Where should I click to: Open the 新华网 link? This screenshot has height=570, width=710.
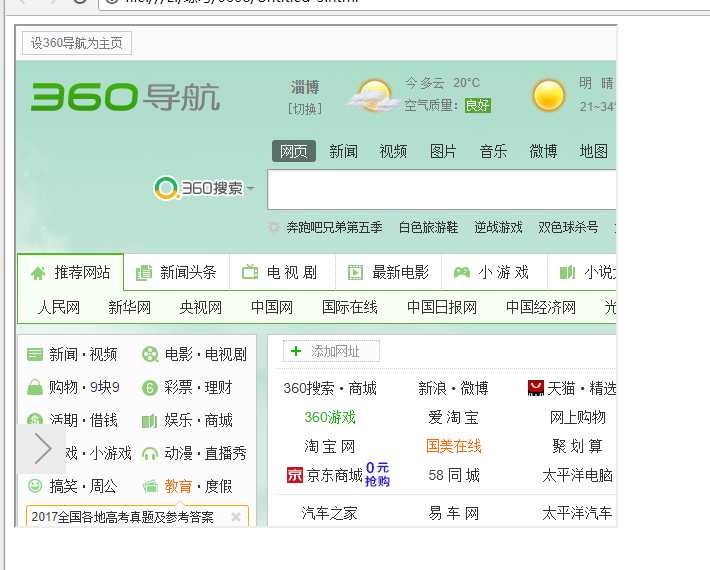click(130, 307)
